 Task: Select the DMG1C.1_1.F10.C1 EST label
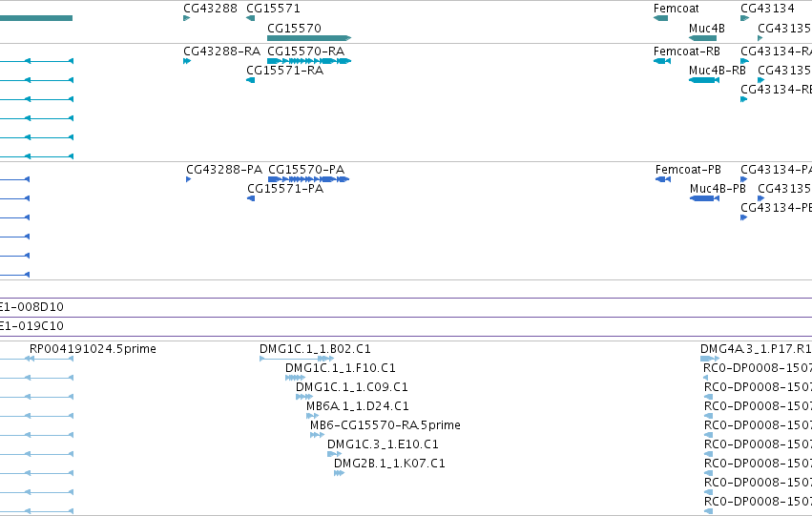click(341, 368)
